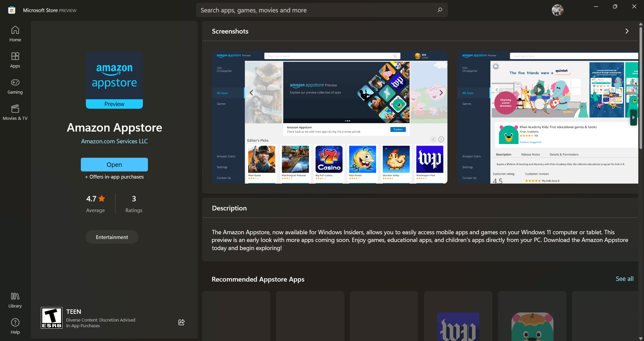The height and width of the screenshot is (341, 644).
Task: Select the Home icon in the sidebar
Action: point(15,34)
